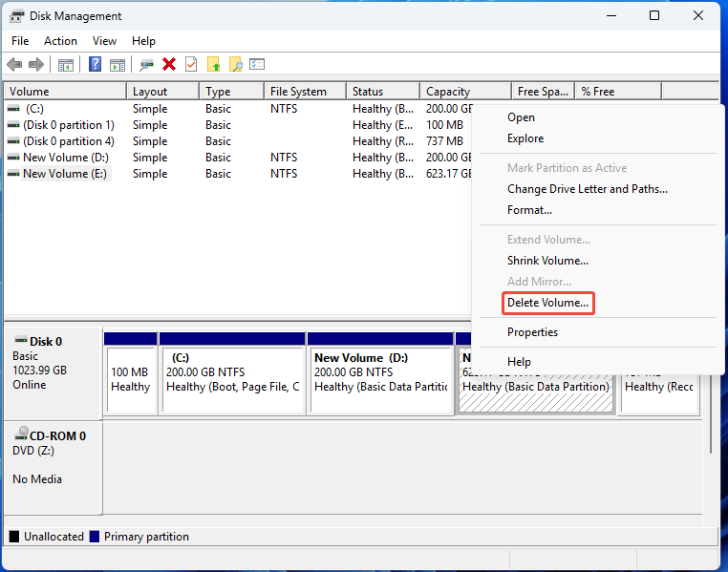Click the blue Primary partition legend swatch
Screen dimensions: 728x572
tap(95, 537)
